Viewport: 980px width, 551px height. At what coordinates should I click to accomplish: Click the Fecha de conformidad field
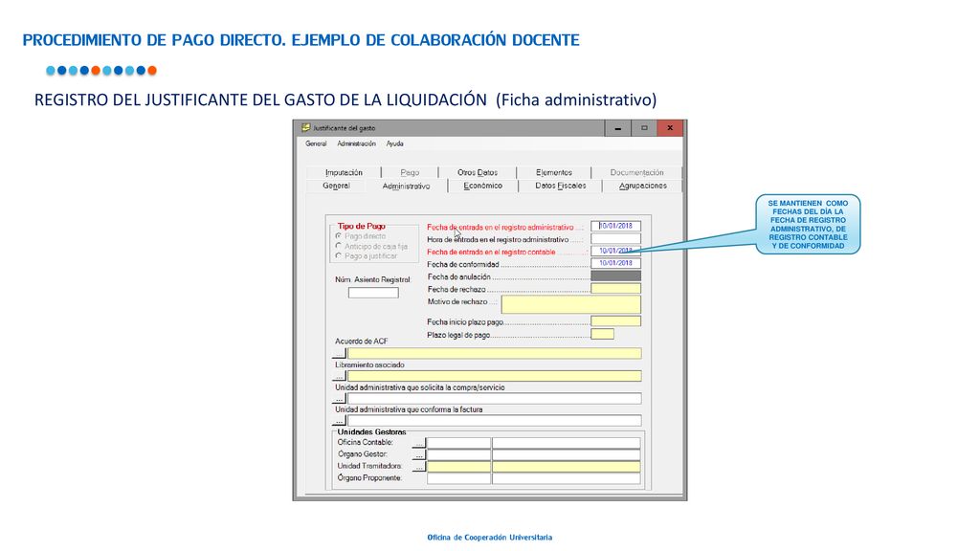click(615, 264)
